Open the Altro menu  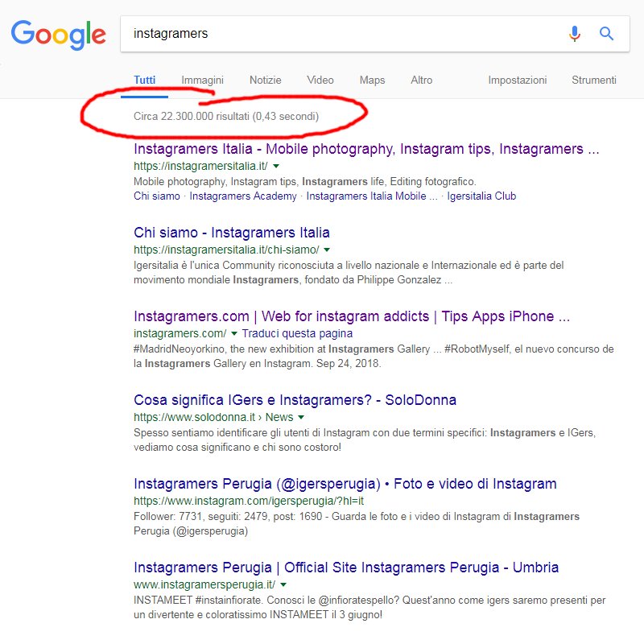click(x=421, y=80)
